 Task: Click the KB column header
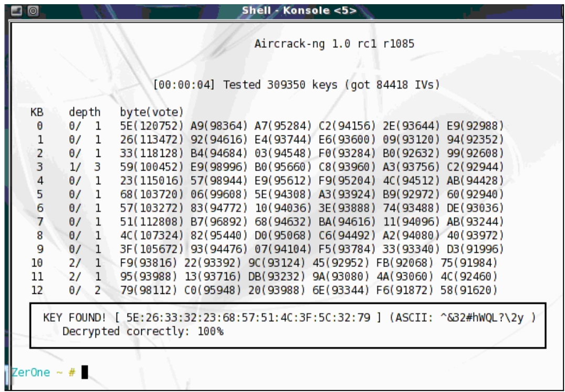point(37,112)
